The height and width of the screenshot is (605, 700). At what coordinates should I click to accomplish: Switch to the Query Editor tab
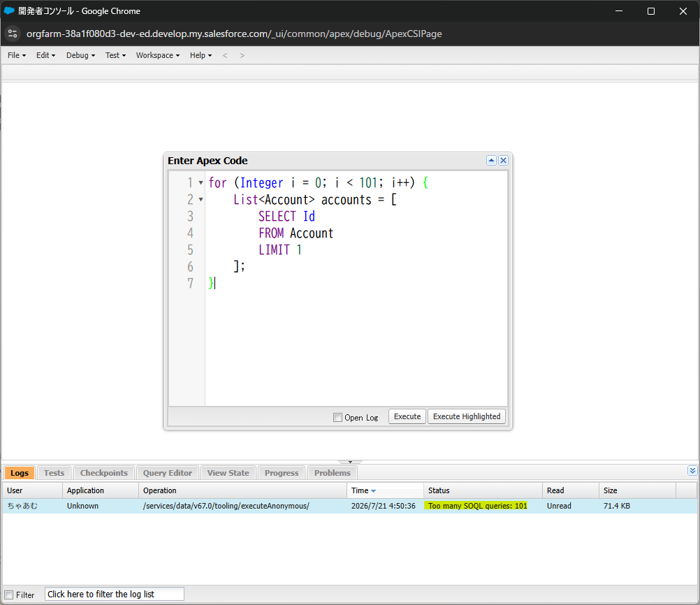(x=168, y=473)
